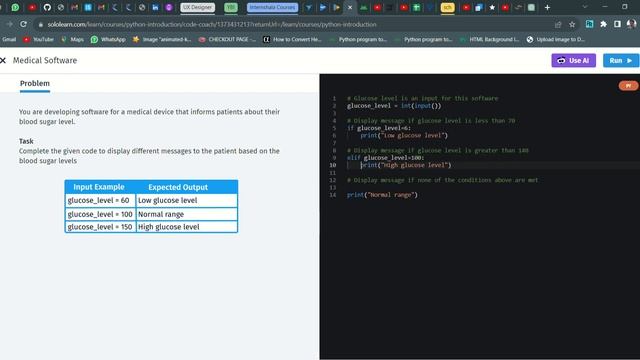Restore down the browser window

624,7
